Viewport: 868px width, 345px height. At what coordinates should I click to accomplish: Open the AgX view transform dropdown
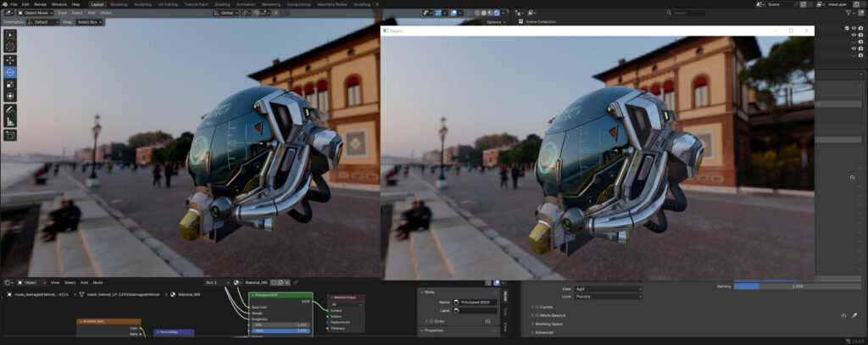pos(609,289)
